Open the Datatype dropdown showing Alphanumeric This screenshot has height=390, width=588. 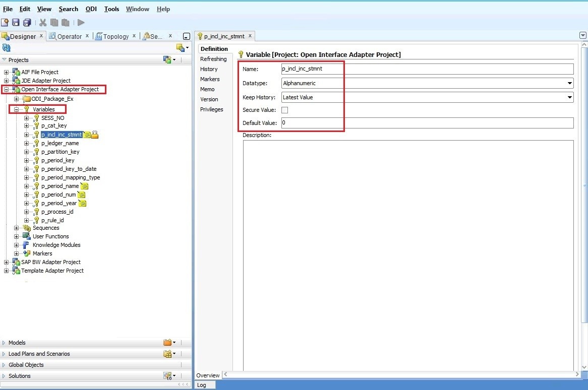click(570, 83)
